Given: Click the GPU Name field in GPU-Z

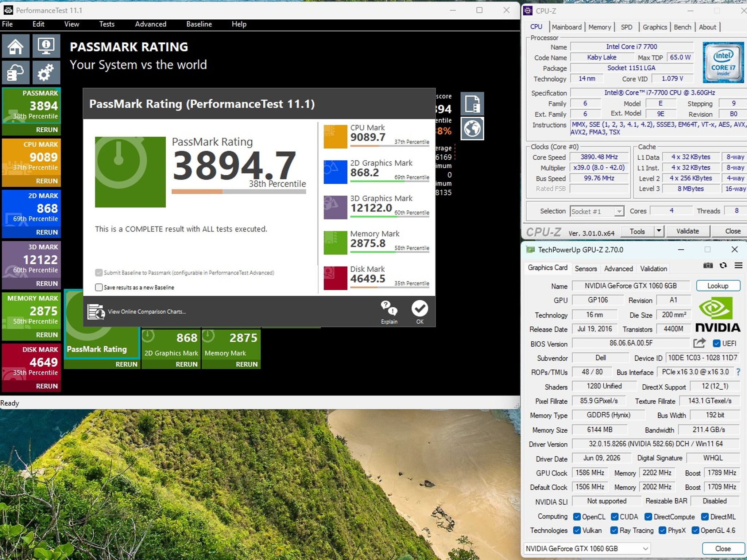Looking at the screenshot, I should (631, 286).
